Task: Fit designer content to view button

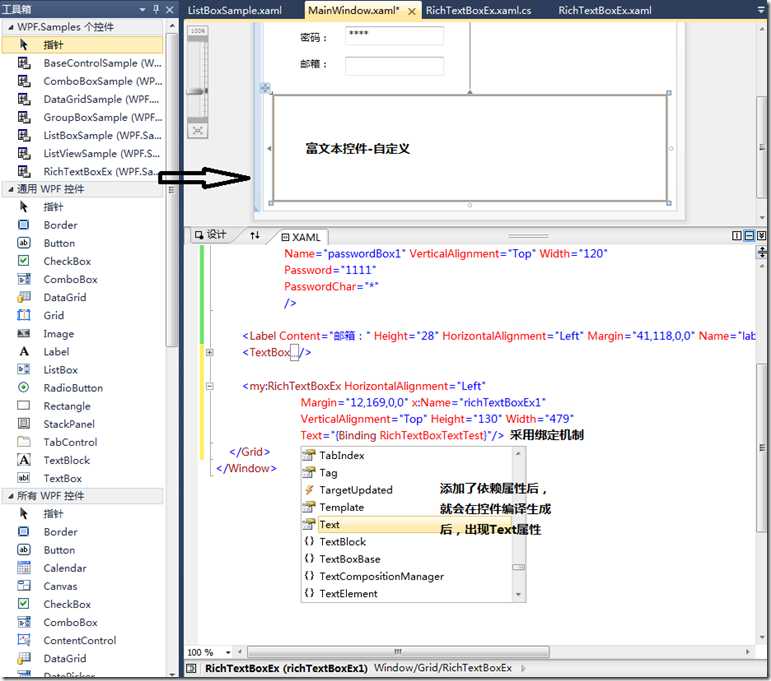Action: tap(198, 131)
